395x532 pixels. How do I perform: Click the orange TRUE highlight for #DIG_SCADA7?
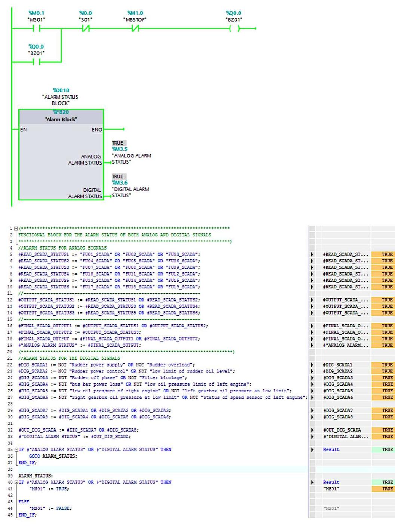coord(388,410)
